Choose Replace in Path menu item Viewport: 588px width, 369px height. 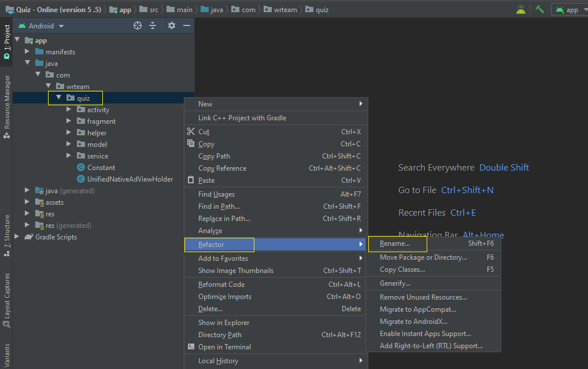pyautogui.click(x=276, y=219)
